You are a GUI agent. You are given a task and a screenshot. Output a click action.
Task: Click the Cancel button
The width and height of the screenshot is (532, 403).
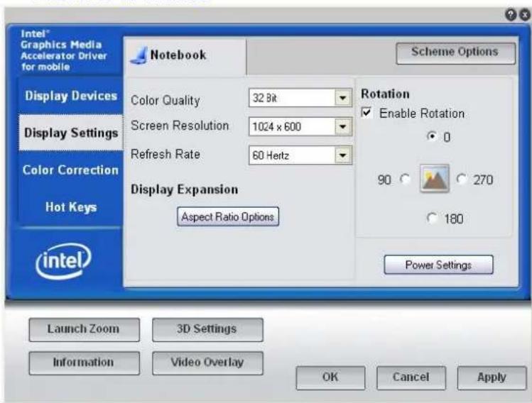click(x=411, y=377)
